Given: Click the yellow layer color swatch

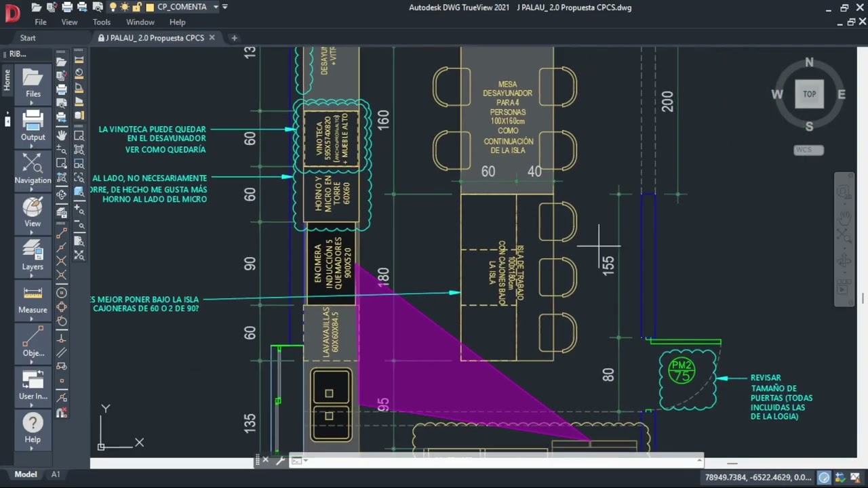Looking at the screenshot, I should pos(150,7).
